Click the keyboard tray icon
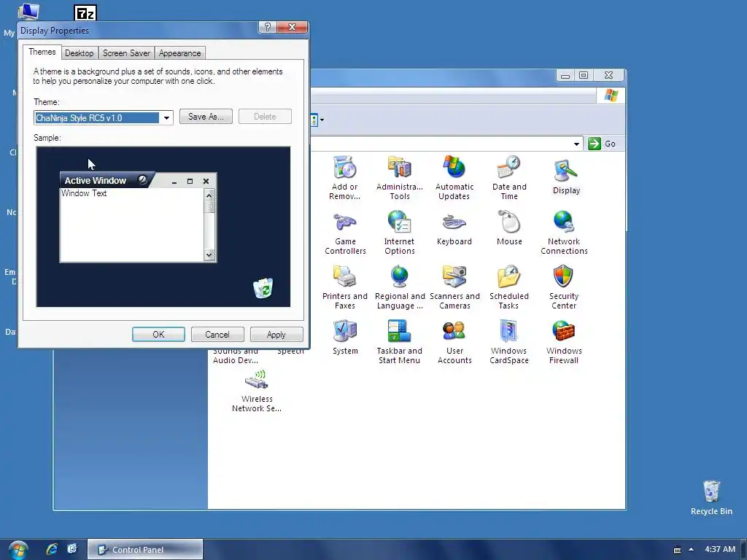747x560 pixels. (x=677, y=550)
